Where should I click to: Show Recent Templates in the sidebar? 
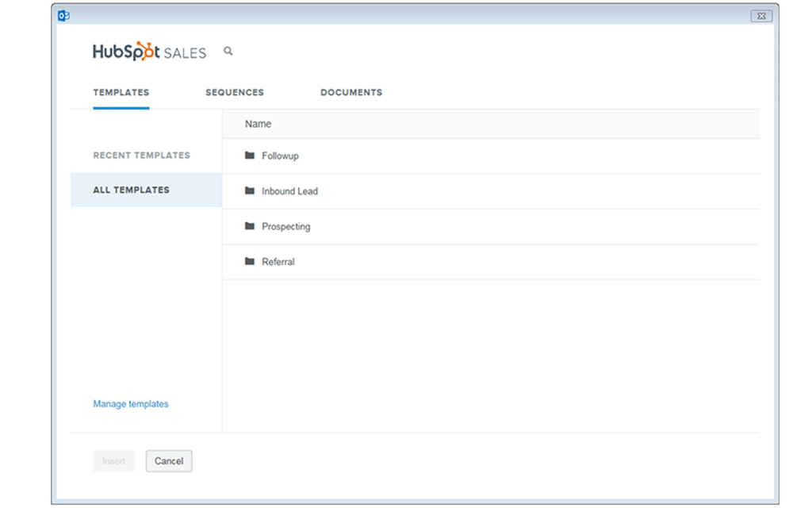click(x=142, y=156)
